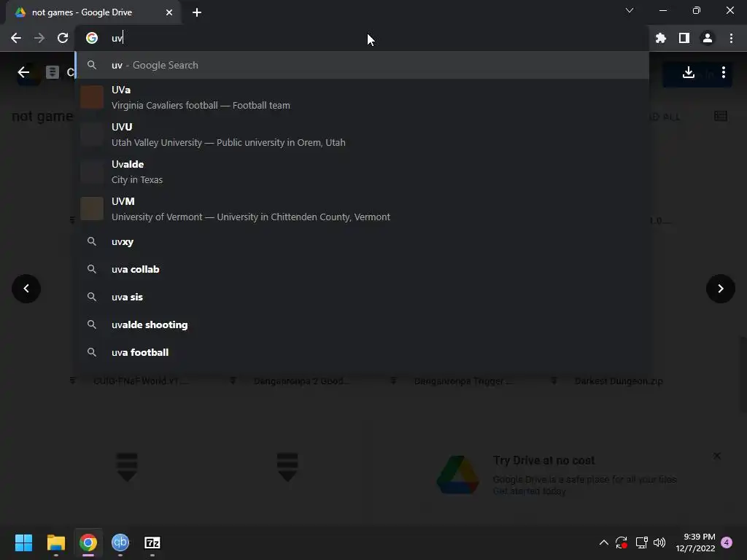This screenshot has width=747, height=560.
Task: Go to next file in preview
Action: (x=720, y=289)
